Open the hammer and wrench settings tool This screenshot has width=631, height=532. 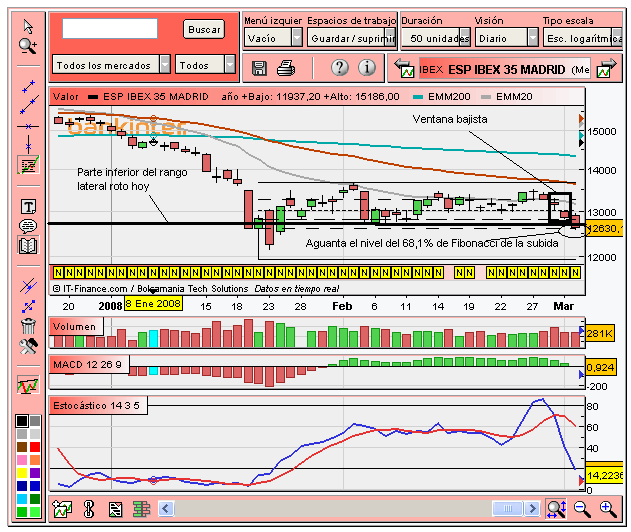coord(28,346)
